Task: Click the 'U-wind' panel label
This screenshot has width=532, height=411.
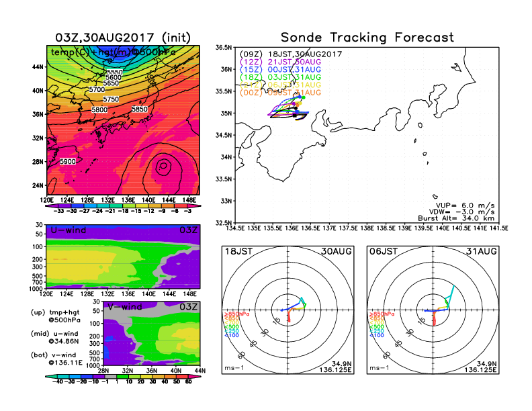Action: [69, 230]
